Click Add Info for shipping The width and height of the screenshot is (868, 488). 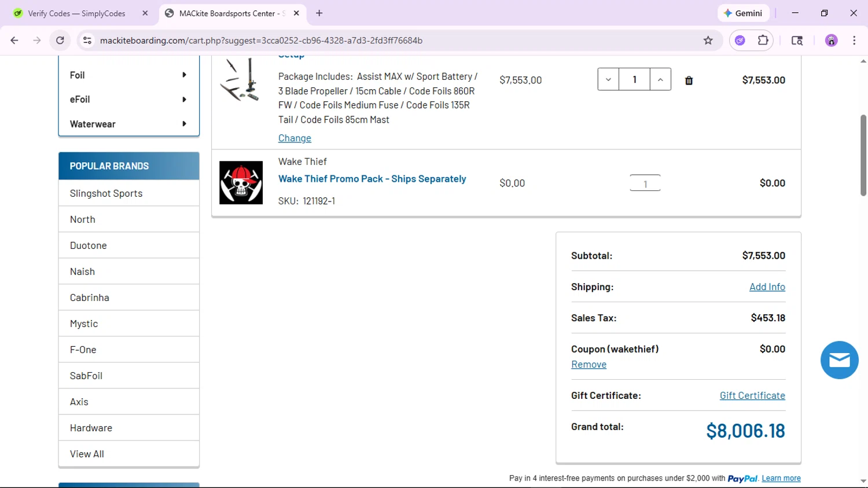click(767, 287)
